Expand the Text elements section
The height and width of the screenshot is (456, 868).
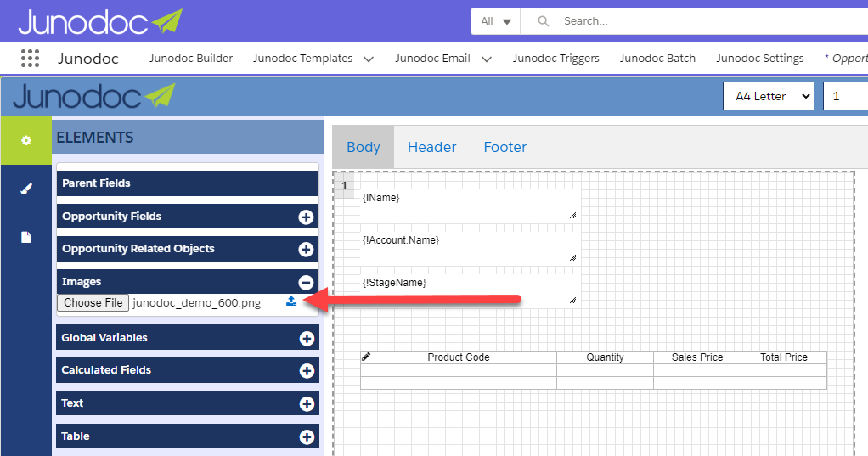307,404
